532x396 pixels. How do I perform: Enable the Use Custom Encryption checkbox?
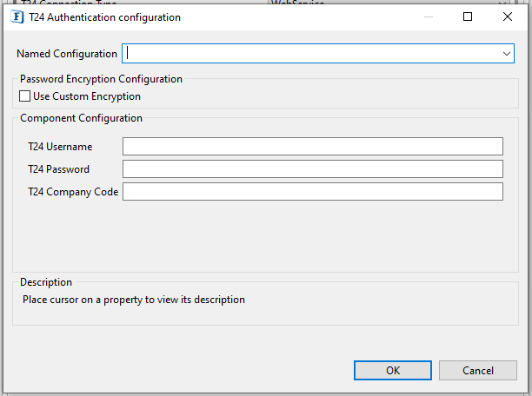(24, 96)
